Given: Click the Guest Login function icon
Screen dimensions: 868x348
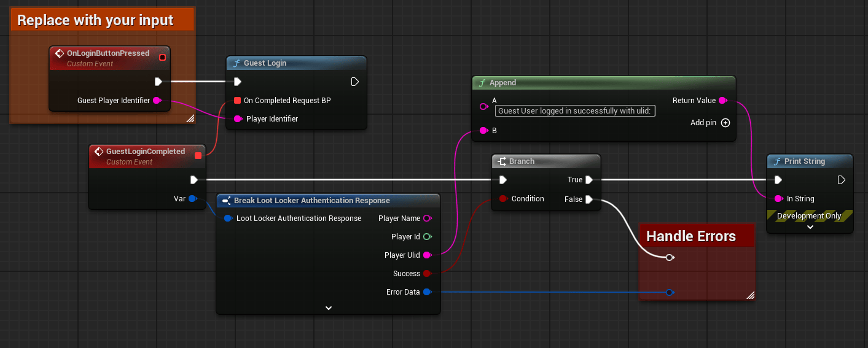Looking at the screenshot, I should (x=236, y=63).
